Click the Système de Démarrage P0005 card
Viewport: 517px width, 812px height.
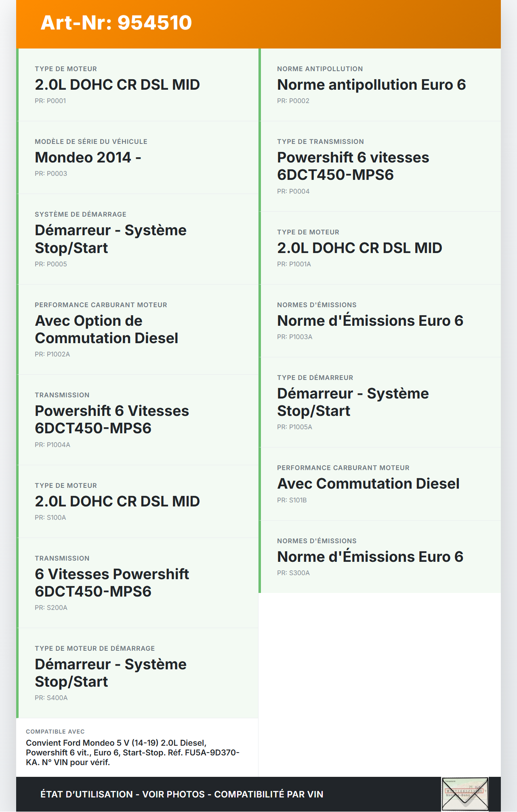click(x=137, y=239)
